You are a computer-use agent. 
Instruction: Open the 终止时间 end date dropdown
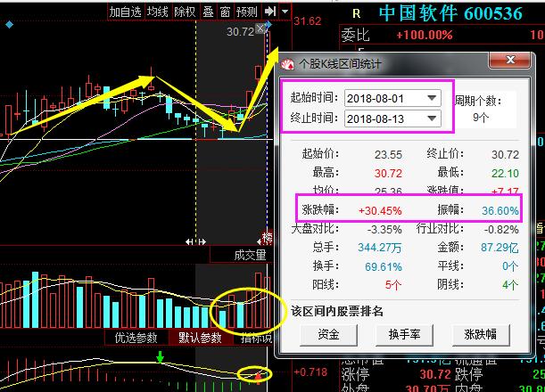433,118
